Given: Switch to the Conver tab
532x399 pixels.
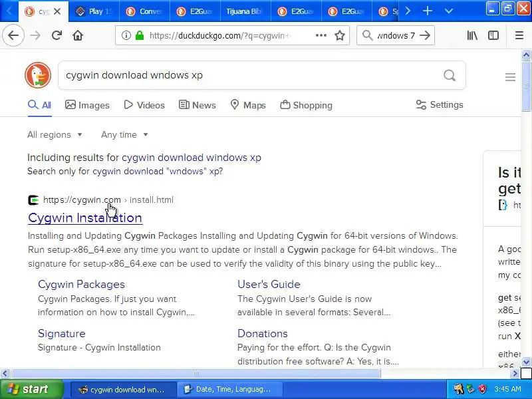Looking at the screenshot, I should tap(144, 11).
